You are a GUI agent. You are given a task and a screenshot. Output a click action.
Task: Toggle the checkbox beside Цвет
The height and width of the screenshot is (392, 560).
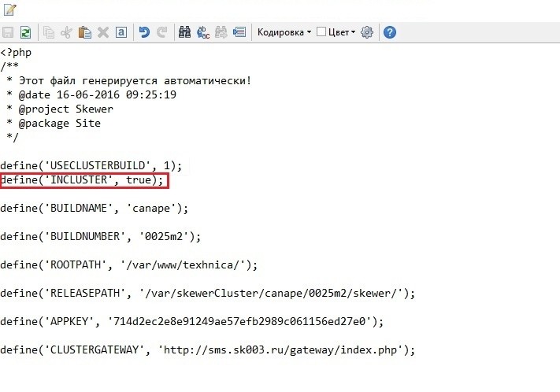[x=321, y=32]
